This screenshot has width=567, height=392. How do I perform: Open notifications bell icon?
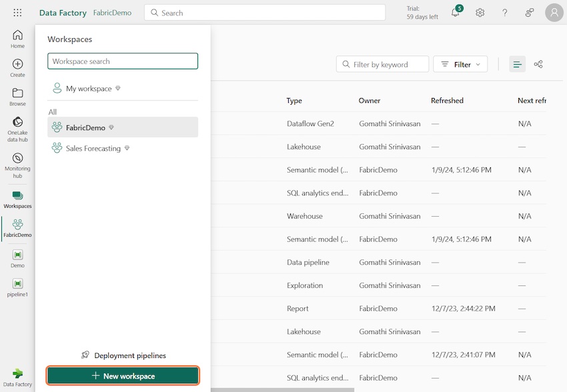pos(456,13)
